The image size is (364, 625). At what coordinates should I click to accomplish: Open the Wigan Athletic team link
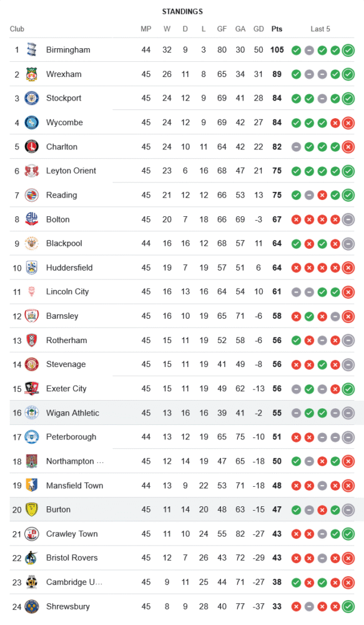pos(72,413)
